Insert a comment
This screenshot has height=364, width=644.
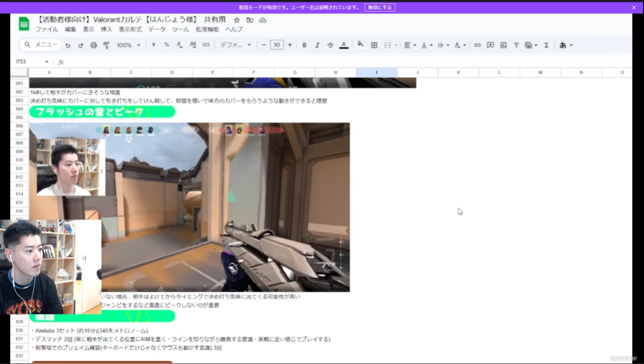tap(491, 45)
